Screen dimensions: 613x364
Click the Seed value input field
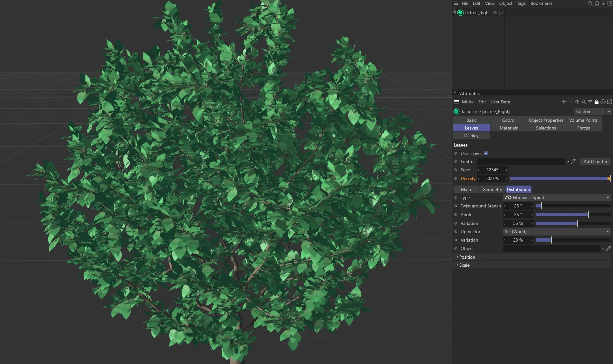(x=492, y=170)
